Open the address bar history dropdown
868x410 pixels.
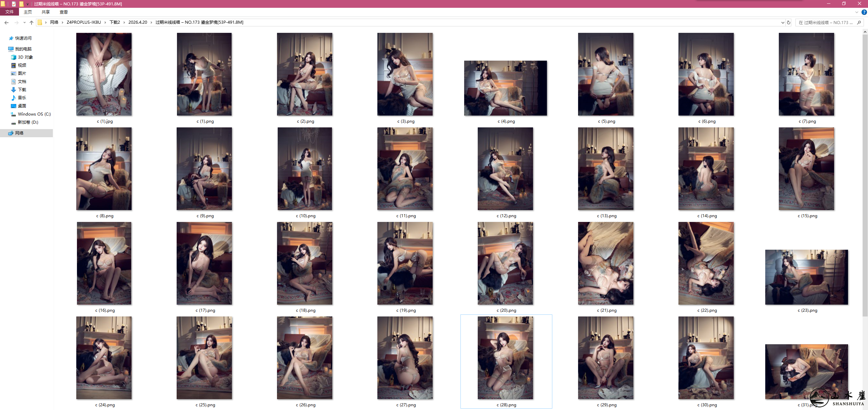[x=783, y=23]
